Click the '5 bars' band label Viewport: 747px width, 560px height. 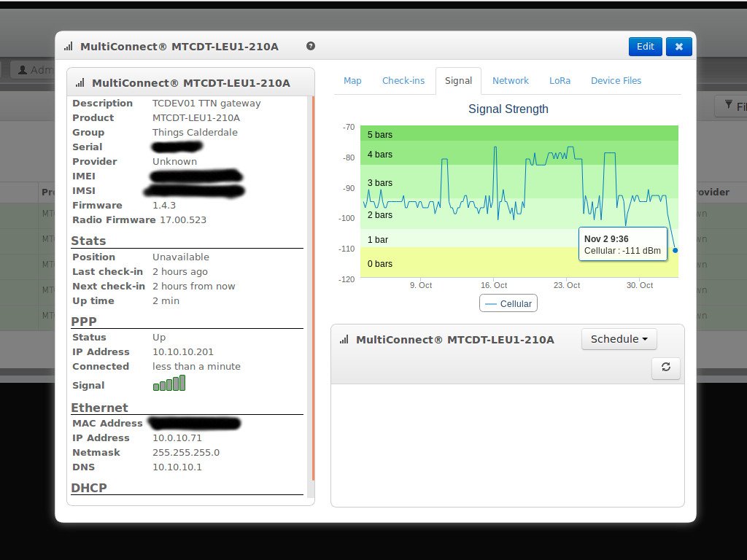pyautogui.click(x=379, y=135)
